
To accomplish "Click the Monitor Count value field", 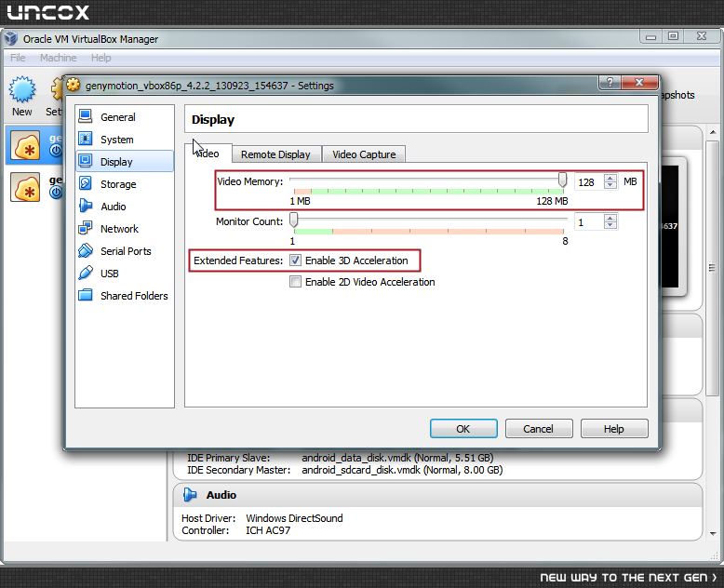I will click(x=590, y=222).
